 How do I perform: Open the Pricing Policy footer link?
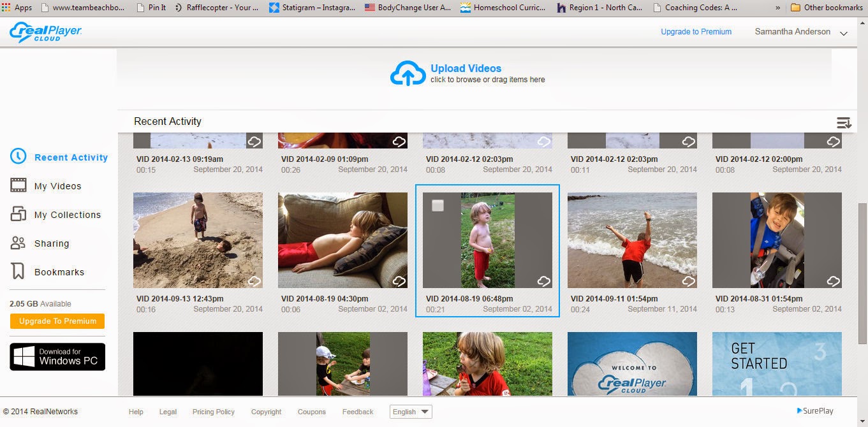click(x=214, y=412)
